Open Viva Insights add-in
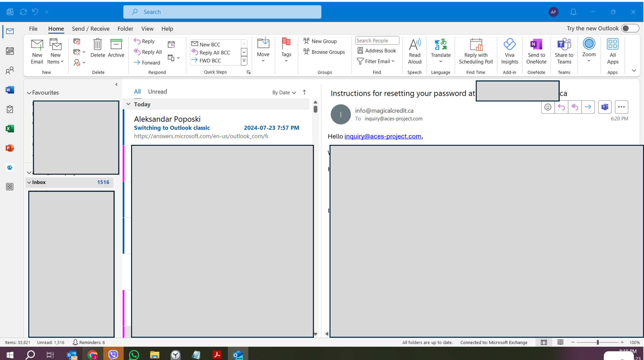The height and width of the screenshot is (360, 644). pyautogui.click(x=509, y=51)
